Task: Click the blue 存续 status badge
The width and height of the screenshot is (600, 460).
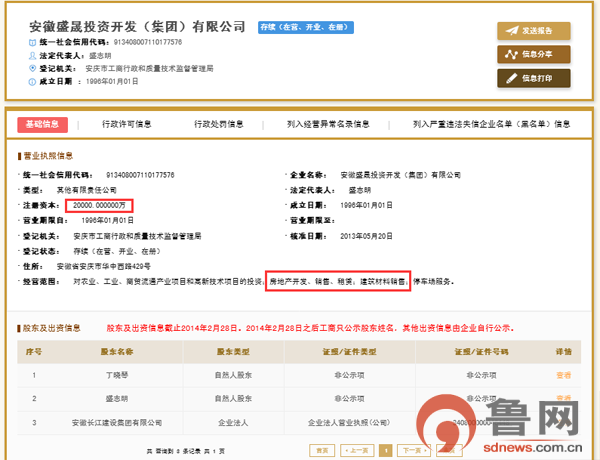Action: click(x=302, y=28)
